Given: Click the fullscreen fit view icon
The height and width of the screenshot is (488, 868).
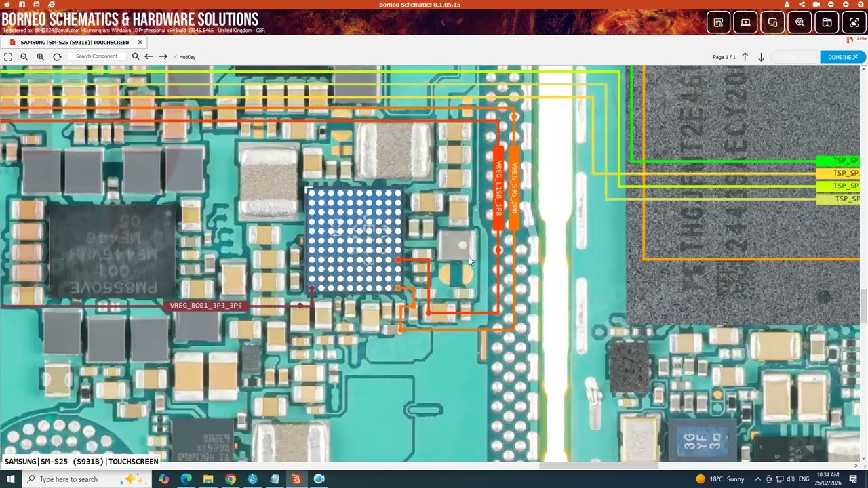Looking at the screenshot, I should [8, 57].
